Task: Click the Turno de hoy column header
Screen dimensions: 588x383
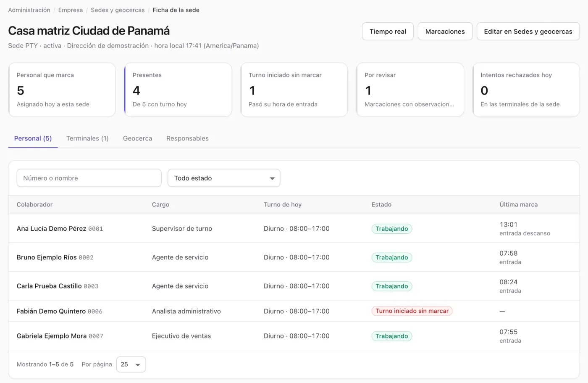Action: click(x=283, y=205)
